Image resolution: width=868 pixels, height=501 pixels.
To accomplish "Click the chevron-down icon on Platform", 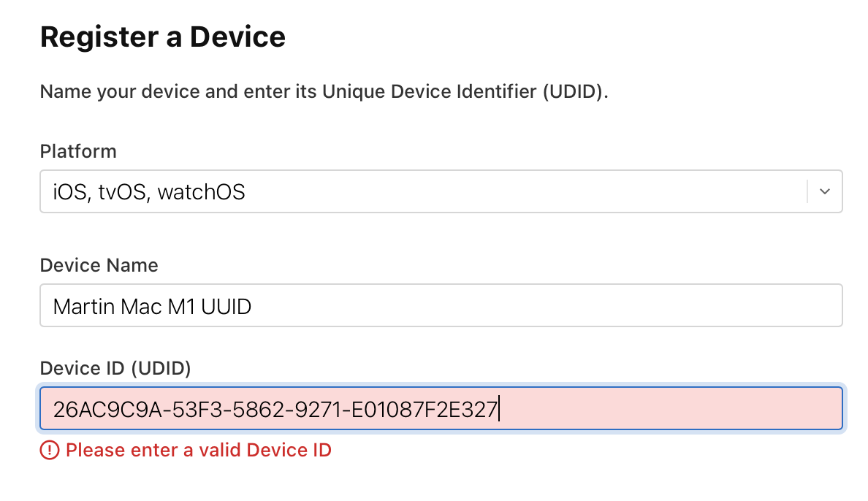I will pyautogui.click(x=824, y=191).
